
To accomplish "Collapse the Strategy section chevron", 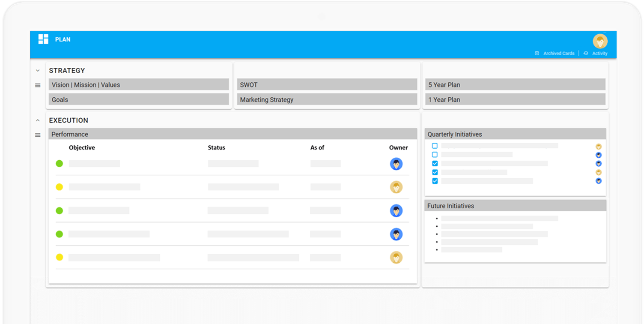I will point(38,71).
